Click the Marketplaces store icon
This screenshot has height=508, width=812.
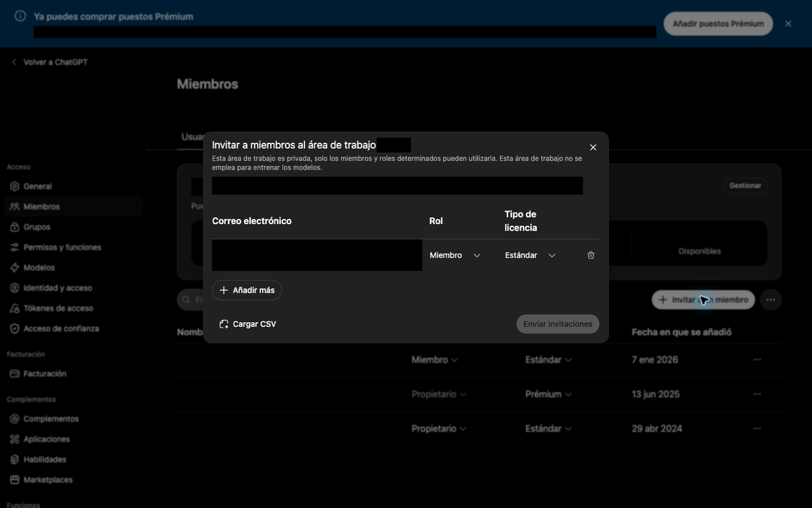pos(14,480)
